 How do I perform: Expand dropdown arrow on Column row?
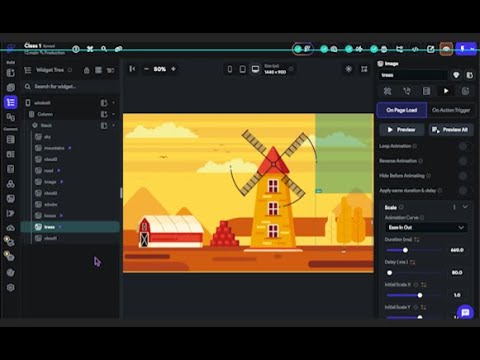[x=113, y=114]
